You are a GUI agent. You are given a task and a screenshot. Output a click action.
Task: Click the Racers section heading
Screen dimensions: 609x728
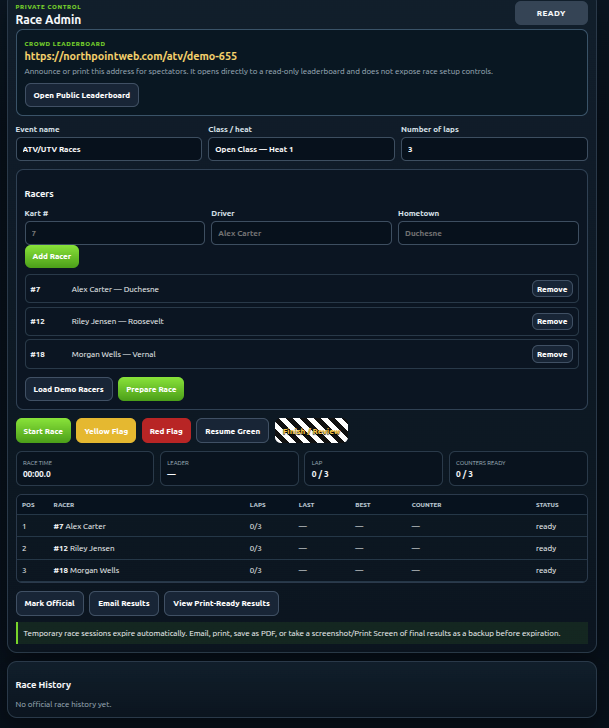point(39,194)
